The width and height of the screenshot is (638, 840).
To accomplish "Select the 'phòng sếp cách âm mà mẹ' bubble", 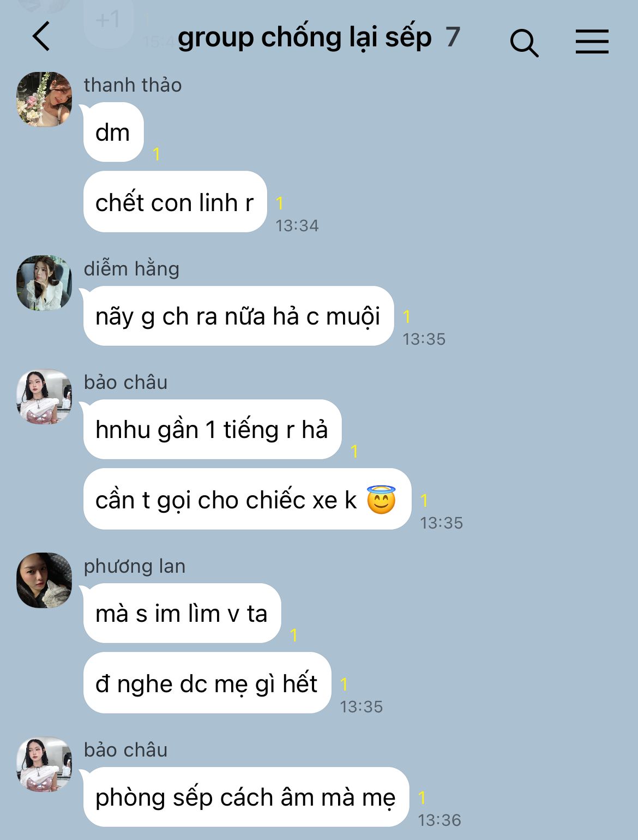I will 246,797.
